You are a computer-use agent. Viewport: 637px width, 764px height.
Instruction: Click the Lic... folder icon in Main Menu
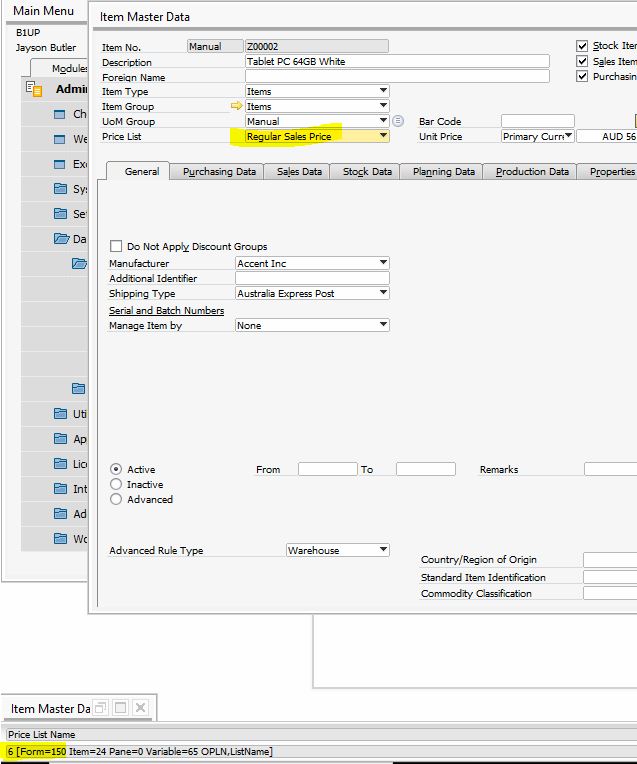[60, 464]
